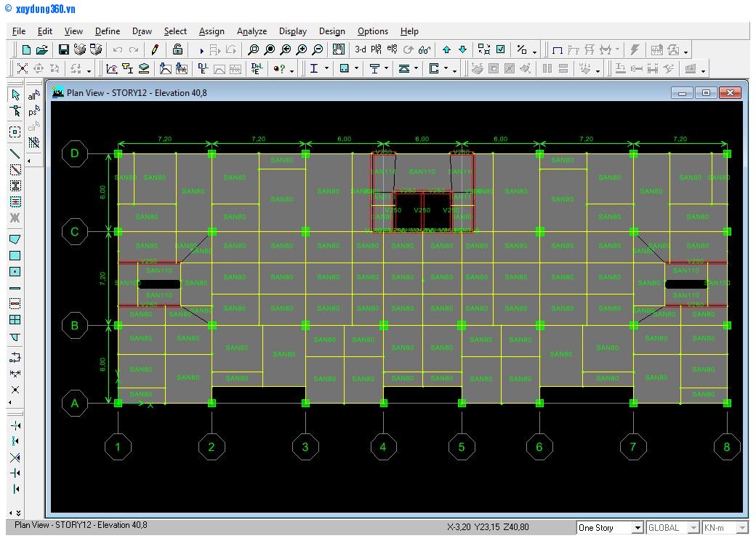This screenshot has height=541, width=756.
Task: Toggle Object Shrink icon
Action: click(x=484, y=49)
